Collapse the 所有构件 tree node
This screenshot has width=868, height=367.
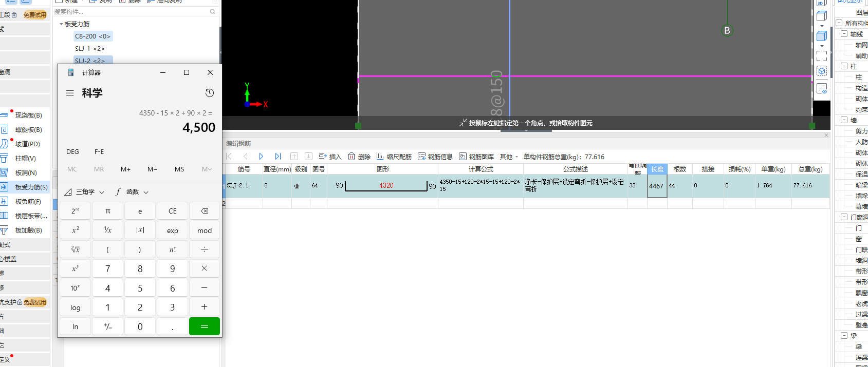point(839,23)
